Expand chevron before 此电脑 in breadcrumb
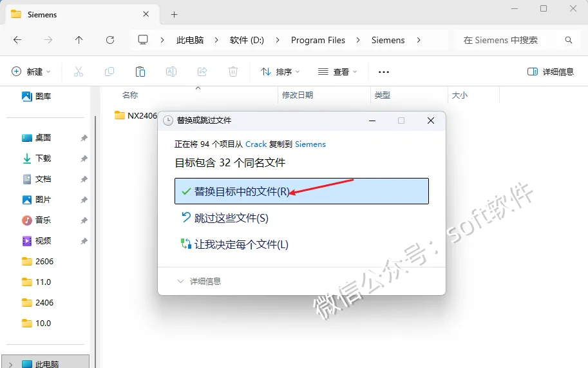Image resolution: width=588 pixels, height=368 pixels. (x=162, y=40)
